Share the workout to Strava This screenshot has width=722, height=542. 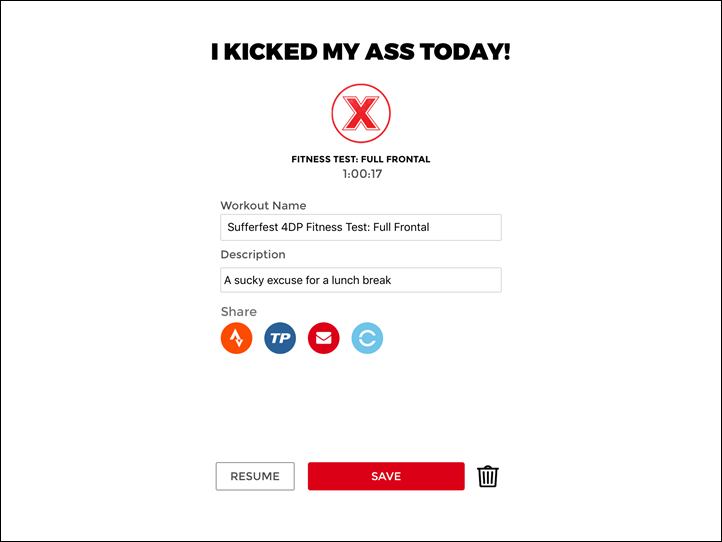(x=237, y=338)
